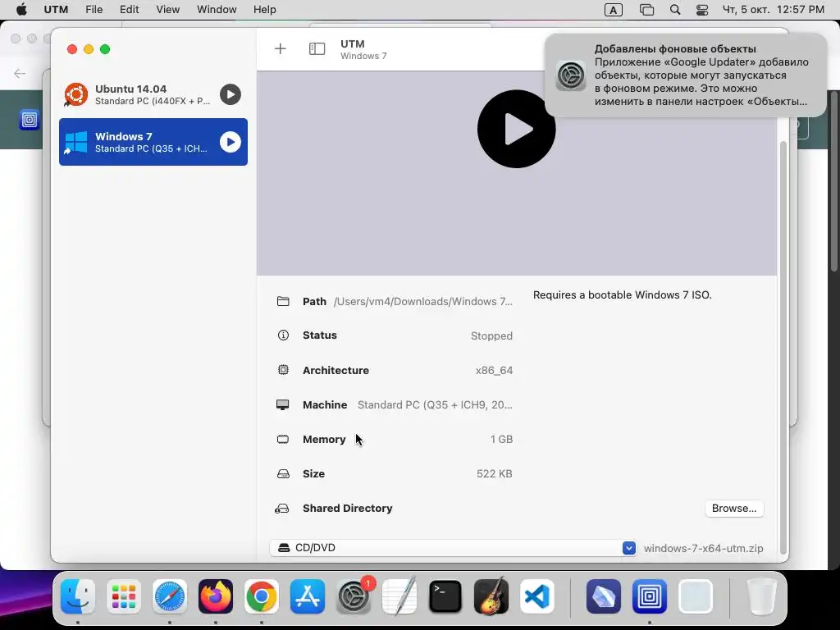
Task: Click the 522 KB size value
Action: click(495, 474)
